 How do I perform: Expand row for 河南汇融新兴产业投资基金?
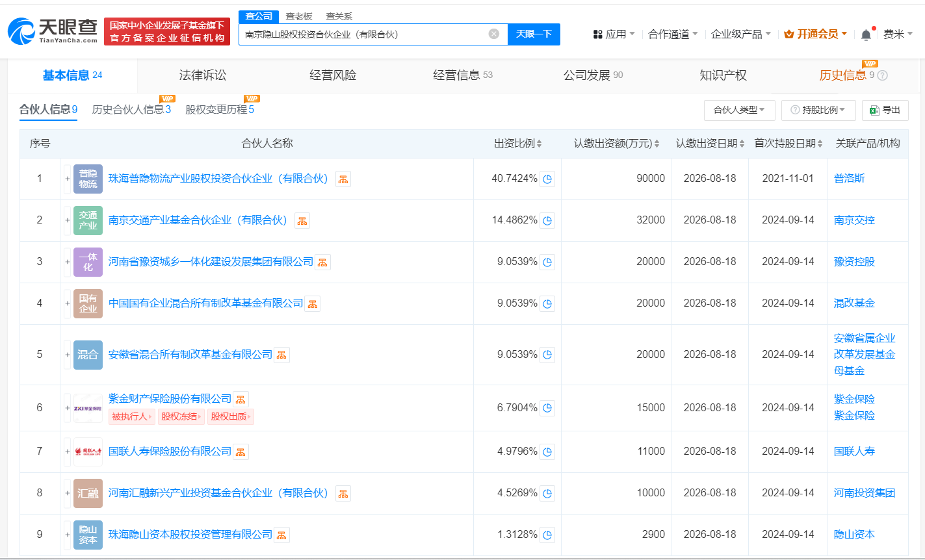[x=67, y=493]
